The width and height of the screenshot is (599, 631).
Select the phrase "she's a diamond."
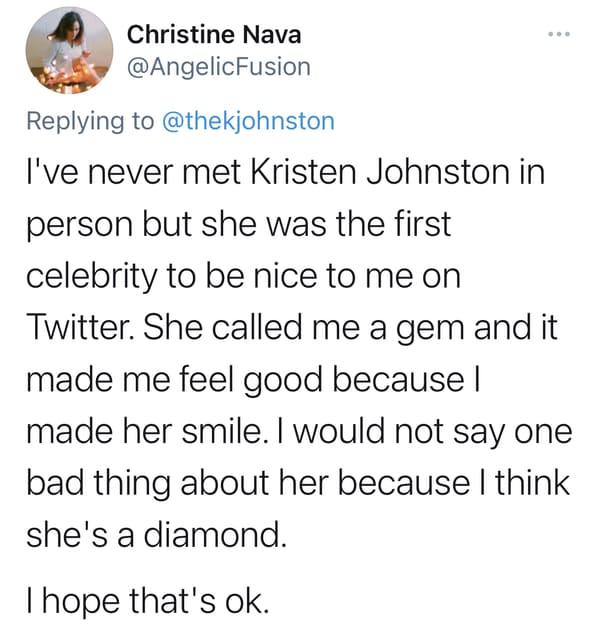156,534
